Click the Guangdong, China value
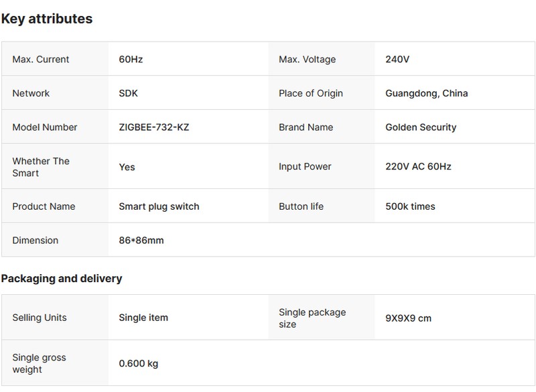Viewport: 536px width, 392px height. (426, 93)
